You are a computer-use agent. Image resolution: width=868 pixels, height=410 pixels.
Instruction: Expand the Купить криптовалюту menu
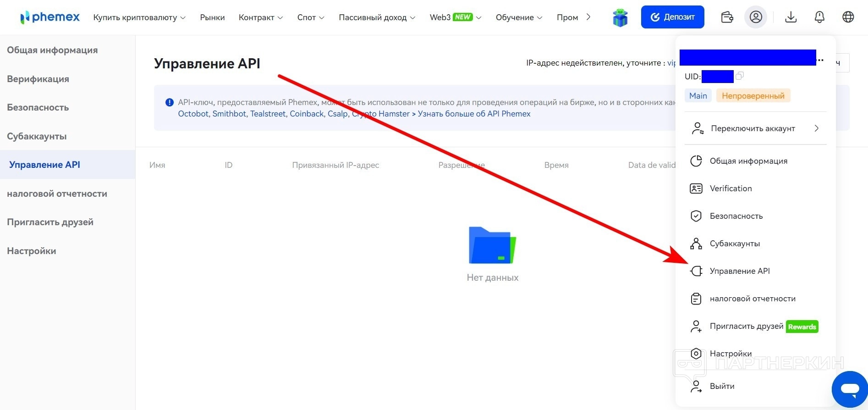[x=139, y=17]
